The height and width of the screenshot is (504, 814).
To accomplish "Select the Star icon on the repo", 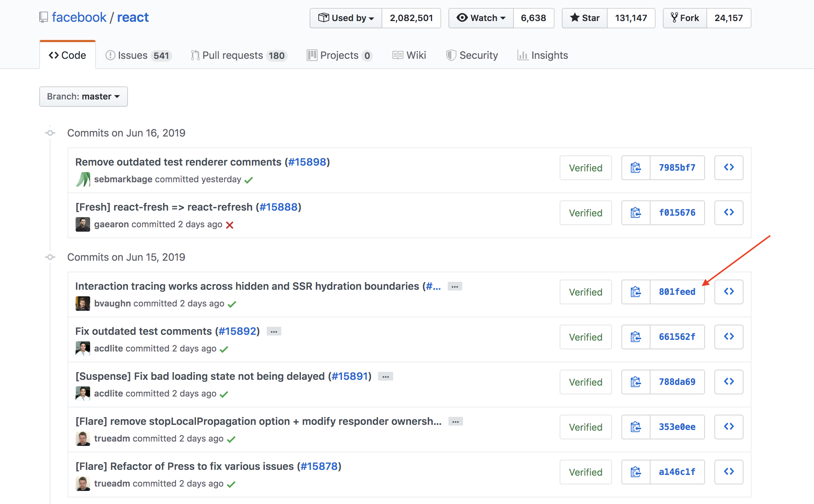I will pos(575,17).
